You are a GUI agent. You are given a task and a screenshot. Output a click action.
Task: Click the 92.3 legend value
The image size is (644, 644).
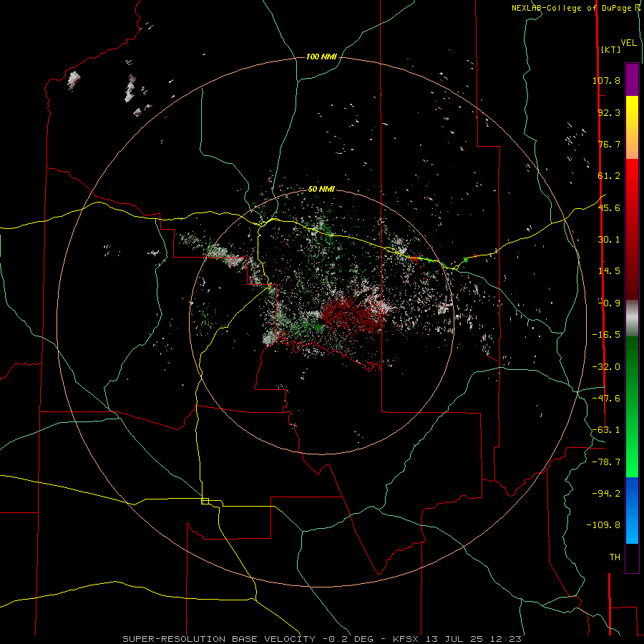click(x=609, y=112)
